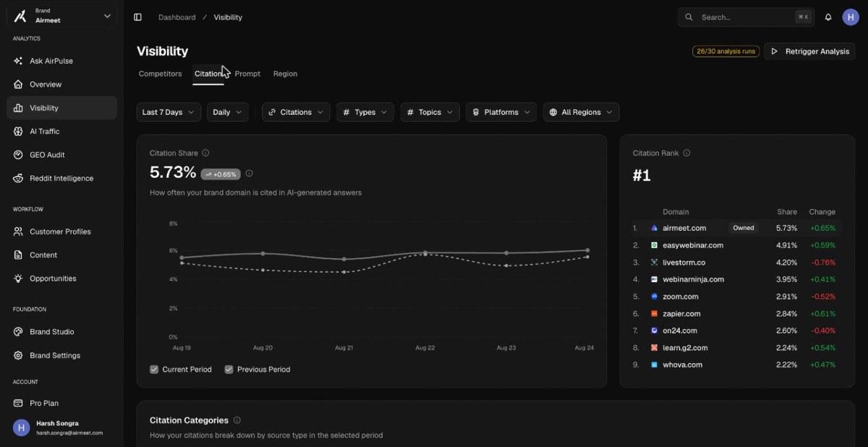This screenshot has height=447, width=868.
Task: Open Ask AirPulse in the sidebar
Action: click(61, 61)
